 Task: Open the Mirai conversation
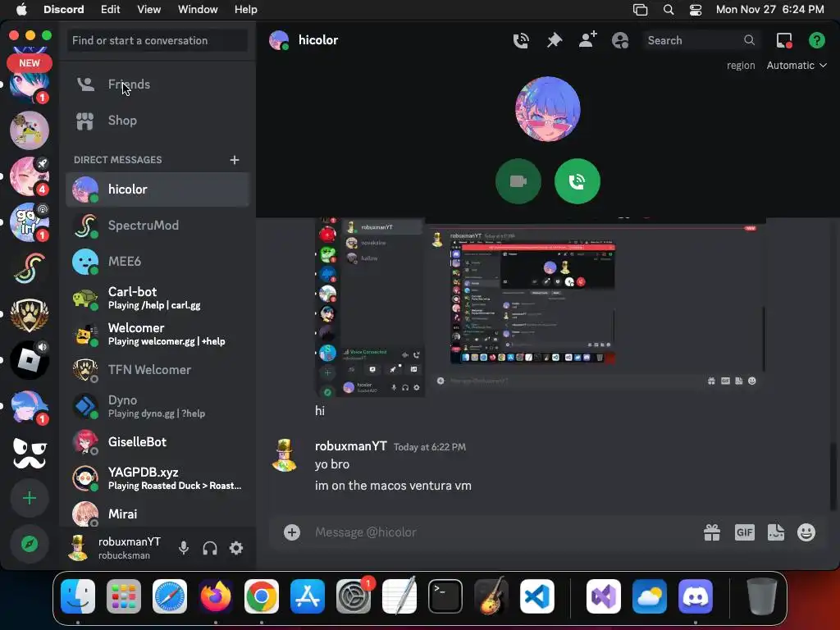[x=158, y=514]
